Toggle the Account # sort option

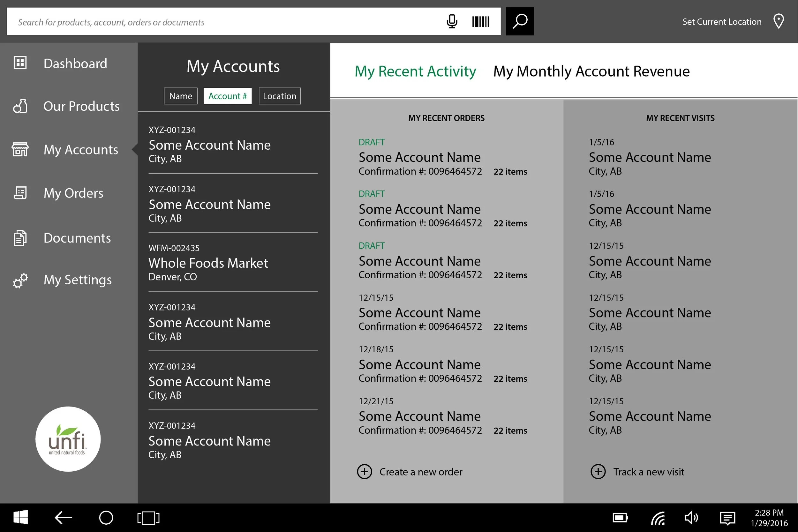click(x=227, y=96)
